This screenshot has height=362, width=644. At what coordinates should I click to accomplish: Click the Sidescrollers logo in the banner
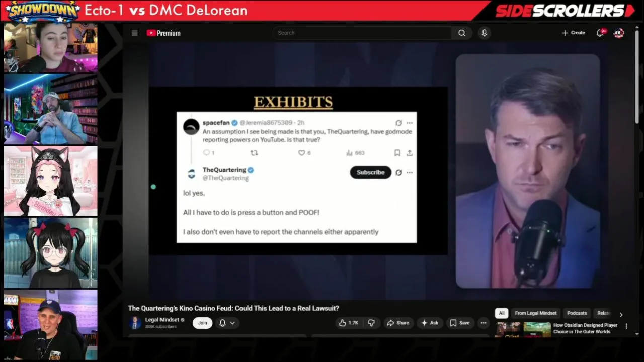click(566, 11)
